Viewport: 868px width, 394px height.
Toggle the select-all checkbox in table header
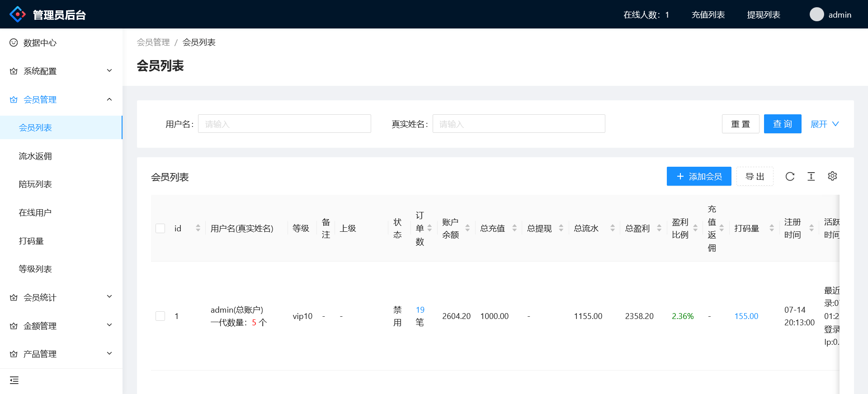point(160,228)
